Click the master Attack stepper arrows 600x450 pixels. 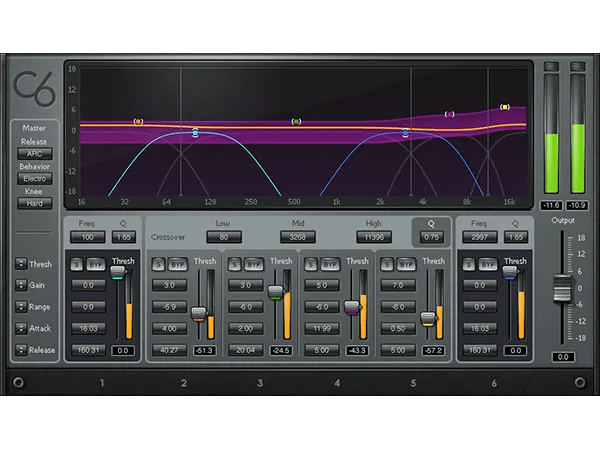(21, 328)
